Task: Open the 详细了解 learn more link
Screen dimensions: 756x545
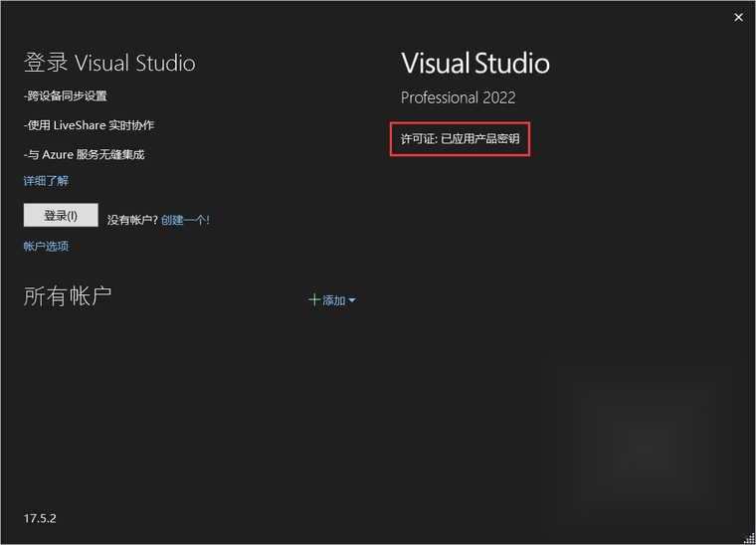Action: click(x=46, y=181)
